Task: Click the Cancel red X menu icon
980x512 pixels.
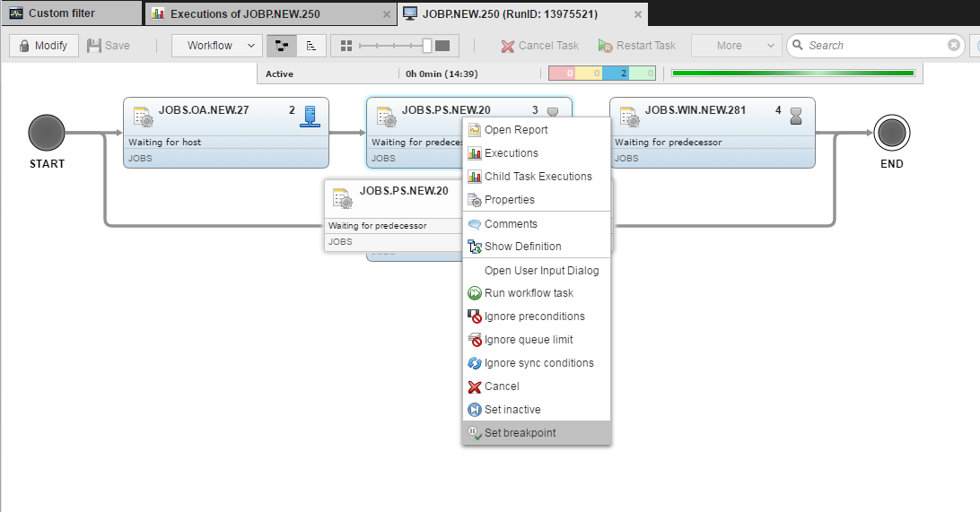Action: pos(475,386)
